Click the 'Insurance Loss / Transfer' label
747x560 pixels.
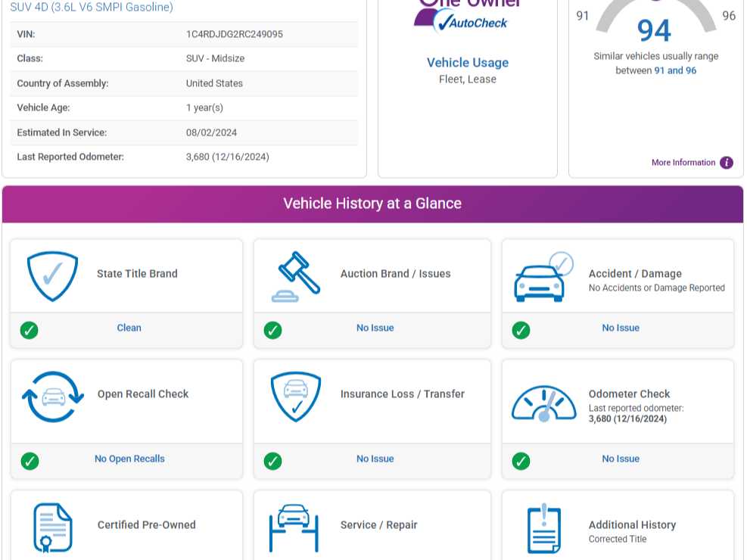402,394
